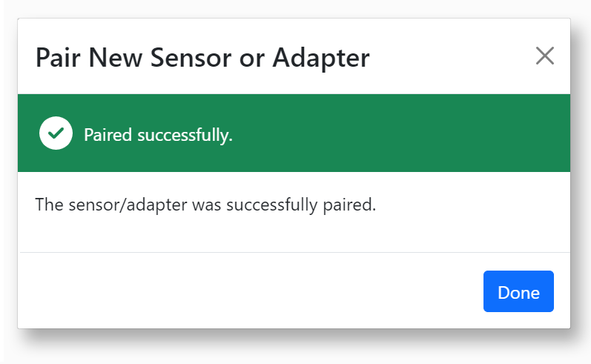591x364 pixels.
Task: Click the white checkmark success icon
Action: (56, 133)
